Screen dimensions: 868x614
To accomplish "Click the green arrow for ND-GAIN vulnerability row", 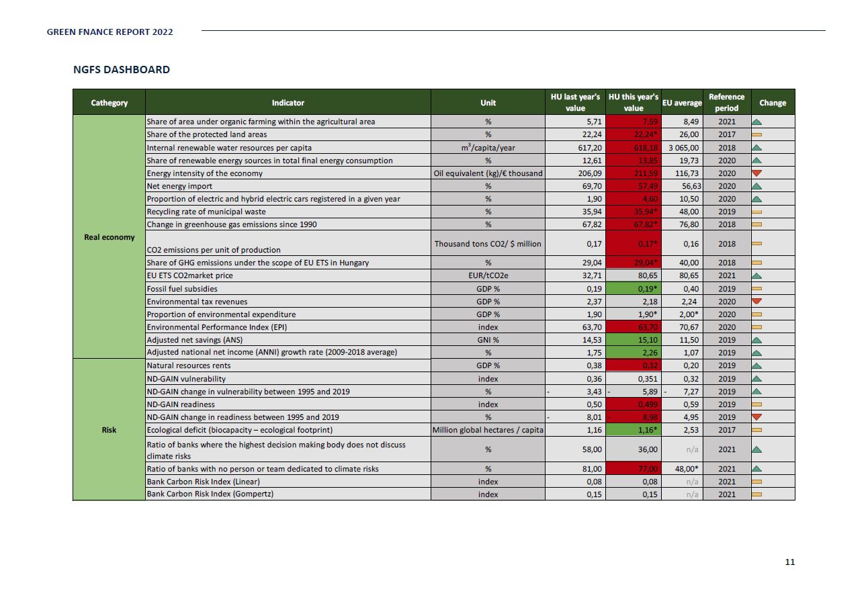I will 756,378.
